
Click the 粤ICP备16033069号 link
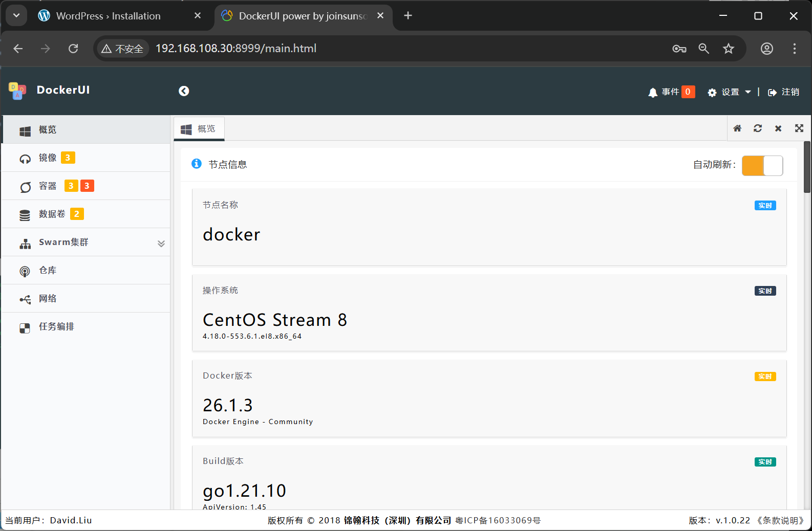click(498, 520)
